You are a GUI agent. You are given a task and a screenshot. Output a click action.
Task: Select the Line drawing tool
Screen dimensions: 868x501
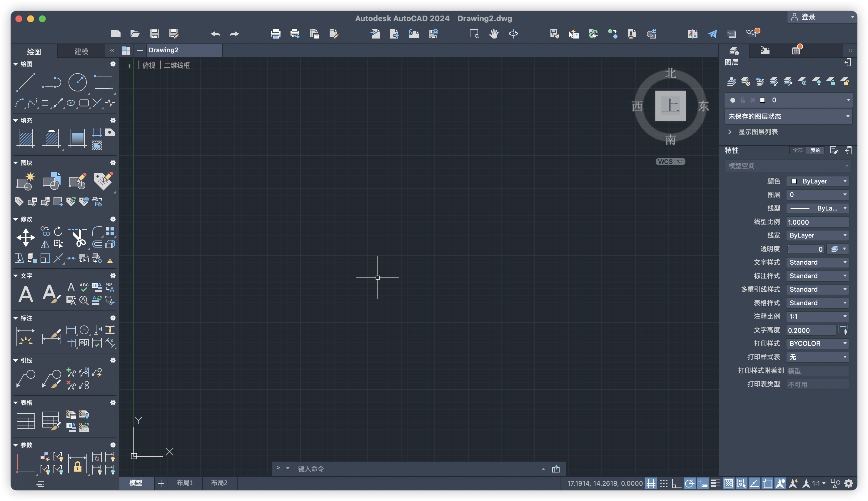tap(26, 82)
